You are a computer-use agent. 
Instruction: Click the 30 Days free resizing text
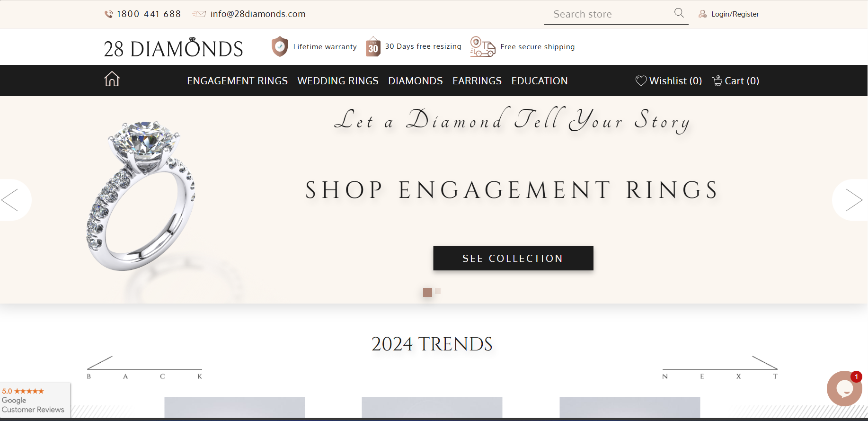click(x=423, y=46)
